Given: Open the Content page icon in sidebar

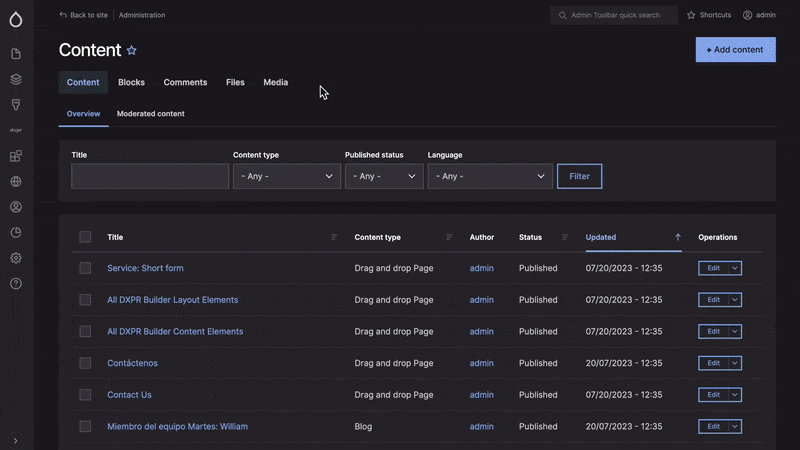Looking at the screenshot, I should (x=15, y=54).
